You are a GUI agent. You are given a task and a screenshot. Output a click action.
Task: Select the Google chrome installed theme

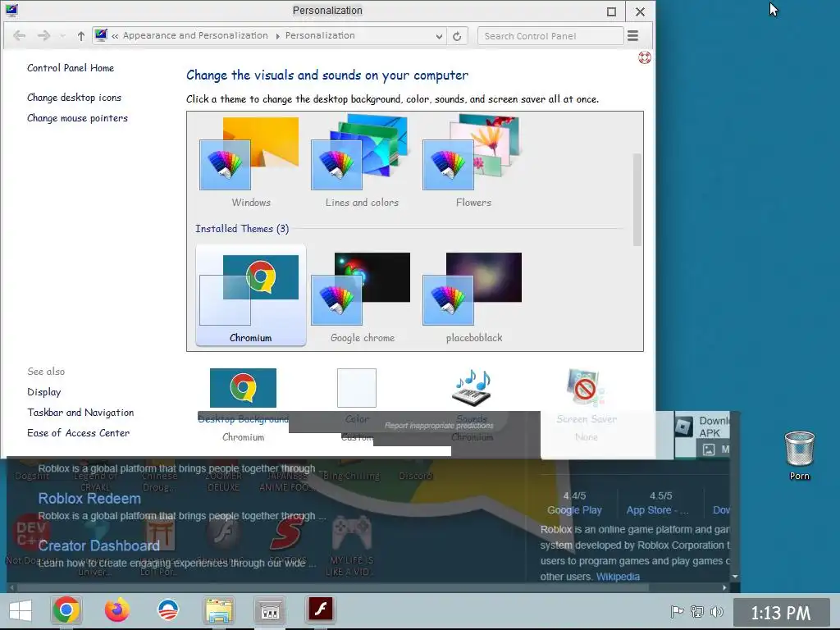tap(362, 295)
